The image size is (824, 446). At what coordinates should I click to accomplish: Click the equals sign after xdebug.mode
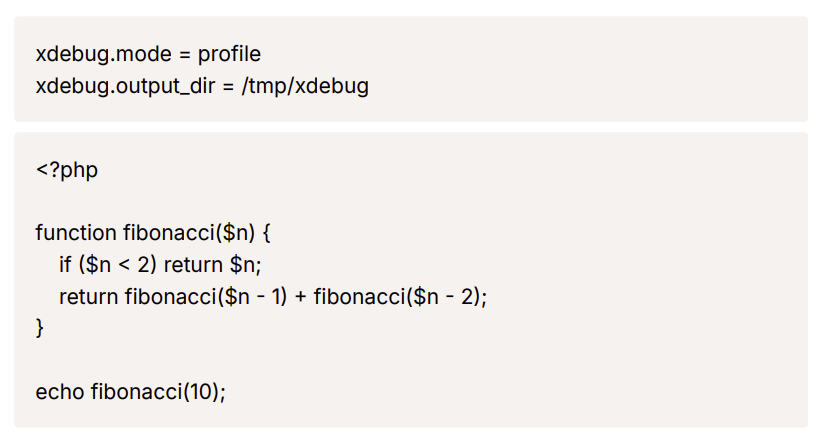pos(184,55)
